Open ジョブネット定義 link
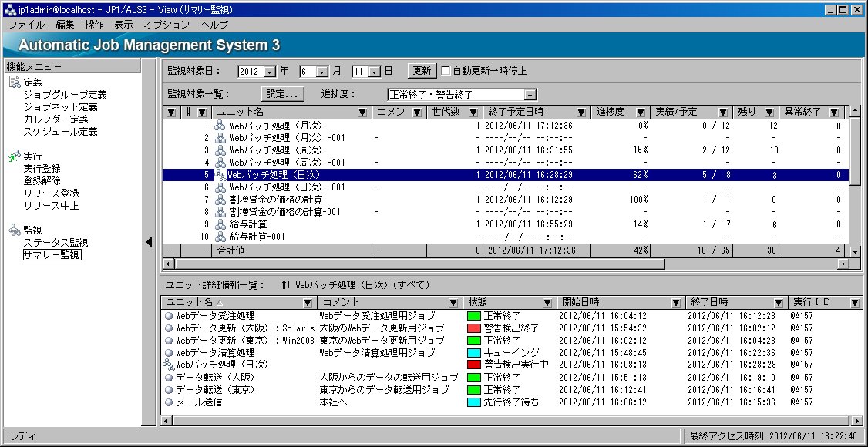Screen dimensions: 868x447 point(60,107)
